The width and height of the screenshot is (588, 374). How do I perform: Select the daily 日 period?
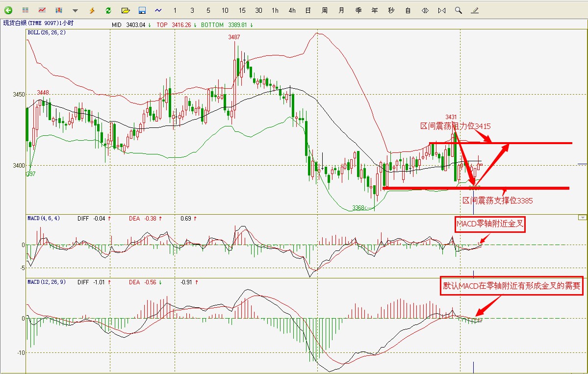[308, 10]
